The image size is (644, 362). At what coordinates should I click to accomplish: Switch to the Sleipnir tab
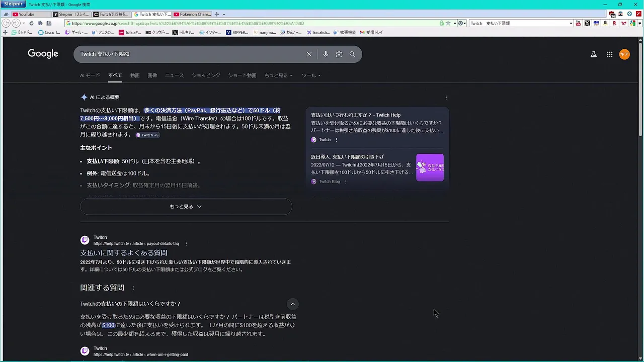point(71,14)
